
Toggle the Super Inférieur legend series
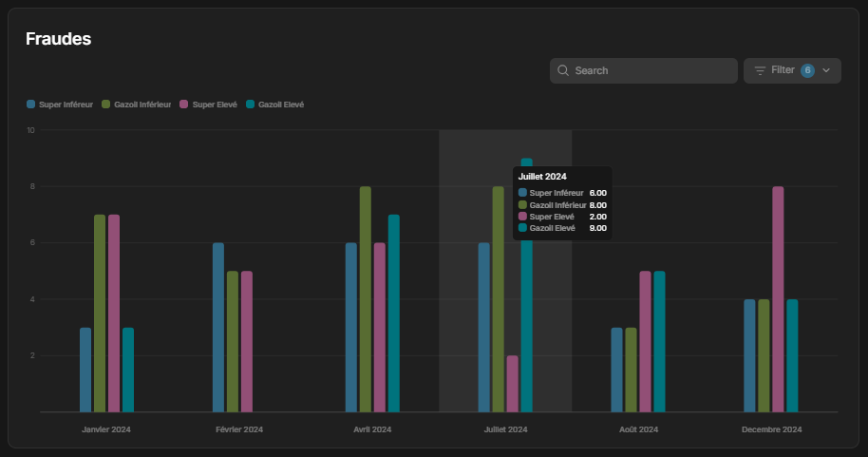(60, 105)
